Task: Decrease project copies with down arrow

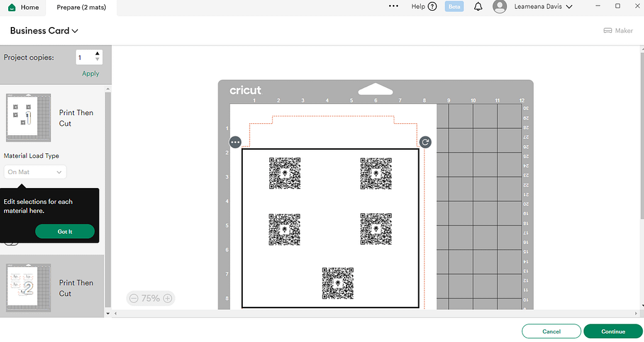Action: click(97, 60)
